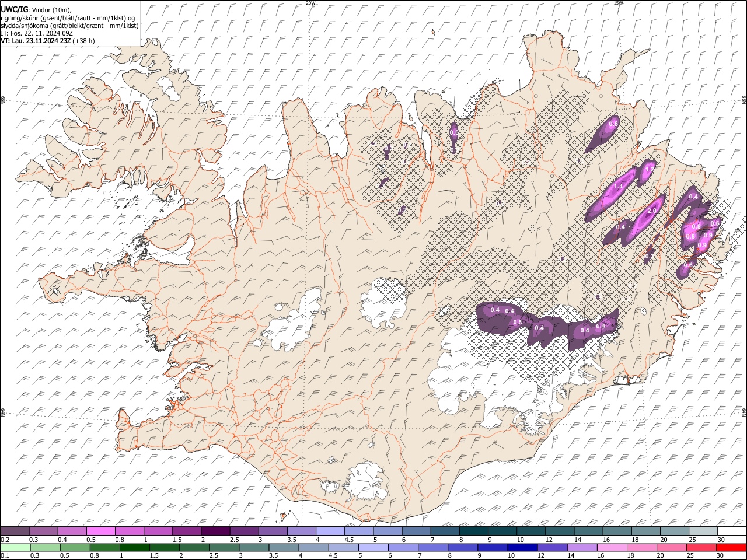Pick the lower-row swatch labeled 5
This screenshot has height=560, width=747.
pos(372,547)
